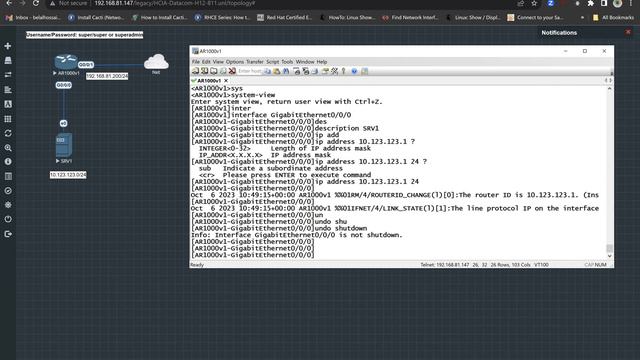Select the AR1000v1 router node icon
Image resolution: width=640 pixels, height=360 pixels.
66,62
